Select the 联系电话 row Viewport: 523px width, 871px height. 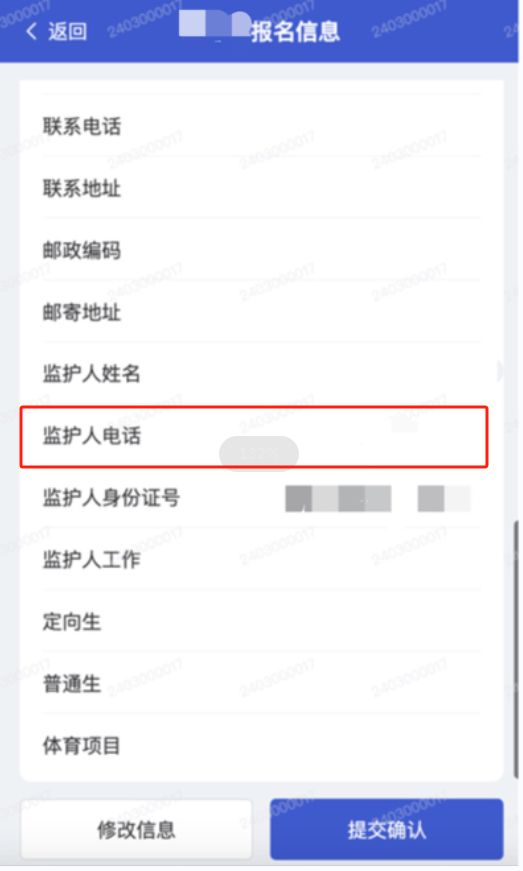(262, 126)
